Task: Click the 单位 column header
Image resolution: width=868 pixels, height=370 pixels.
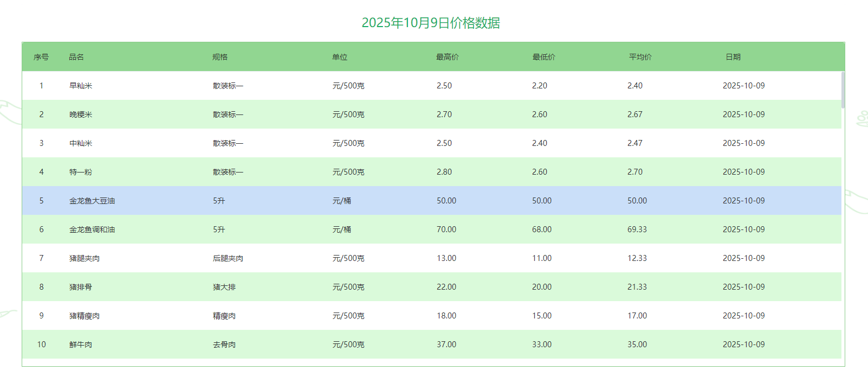Action: 340,57
